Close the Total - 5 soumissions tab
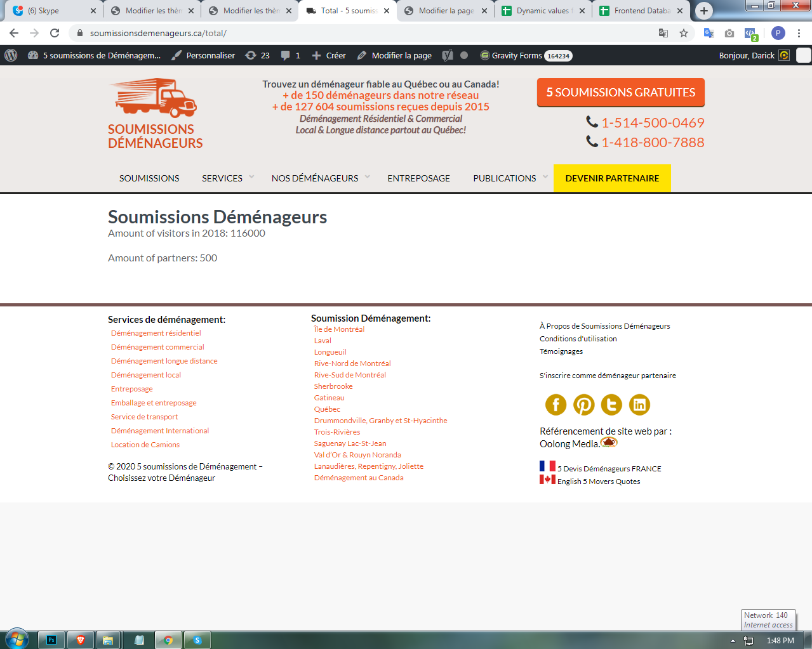 387,11
